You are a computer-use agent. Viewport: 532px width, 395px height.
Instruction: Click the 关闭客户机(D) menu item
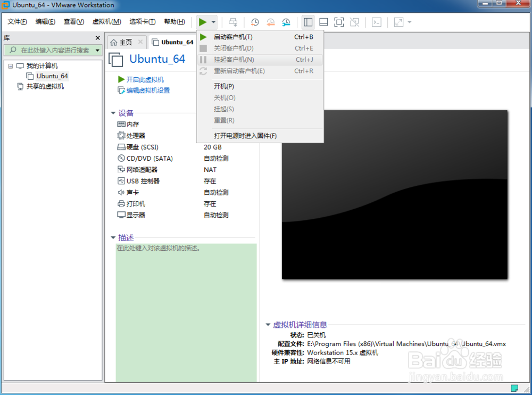click(x=260, y=48)
